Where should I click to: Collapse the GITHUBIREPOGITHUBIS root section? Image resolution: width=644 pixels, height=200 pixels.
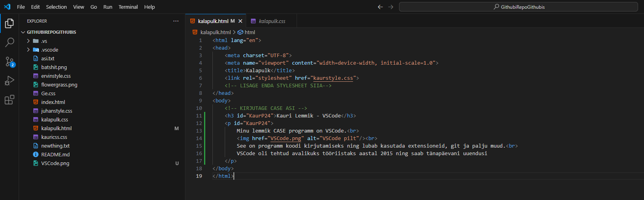(x=23, y=32)
